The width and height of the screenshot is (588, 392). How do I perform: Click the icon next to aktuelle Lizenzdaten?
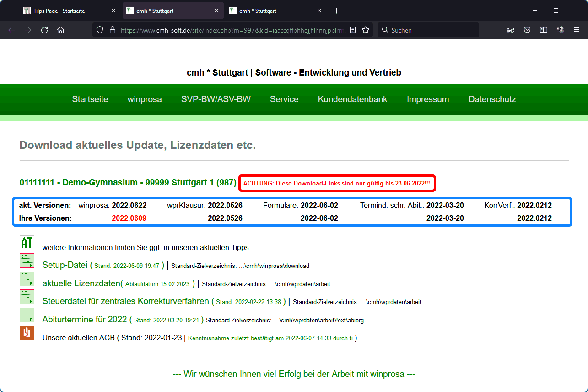pos(27,279)
